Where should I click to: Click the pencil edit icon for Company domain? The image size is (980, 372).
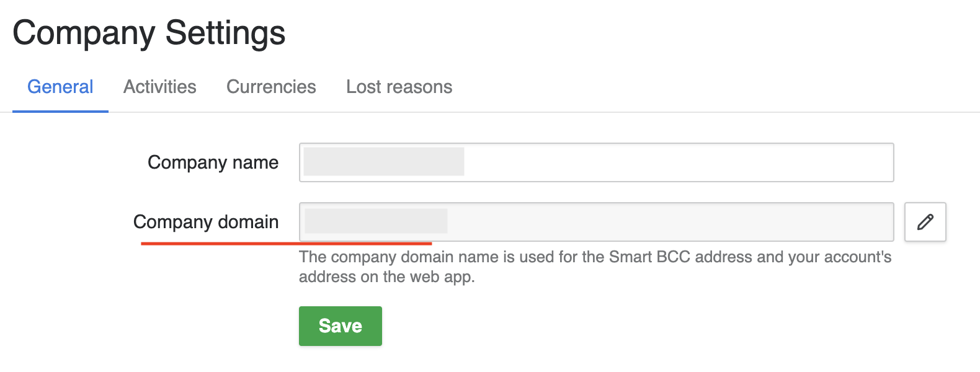tap(925, 222)
